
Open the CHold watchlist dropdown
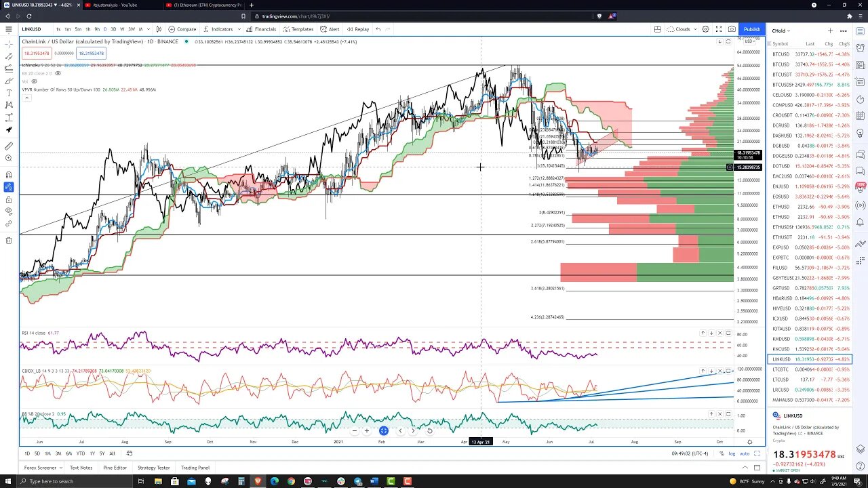point(781,30)
